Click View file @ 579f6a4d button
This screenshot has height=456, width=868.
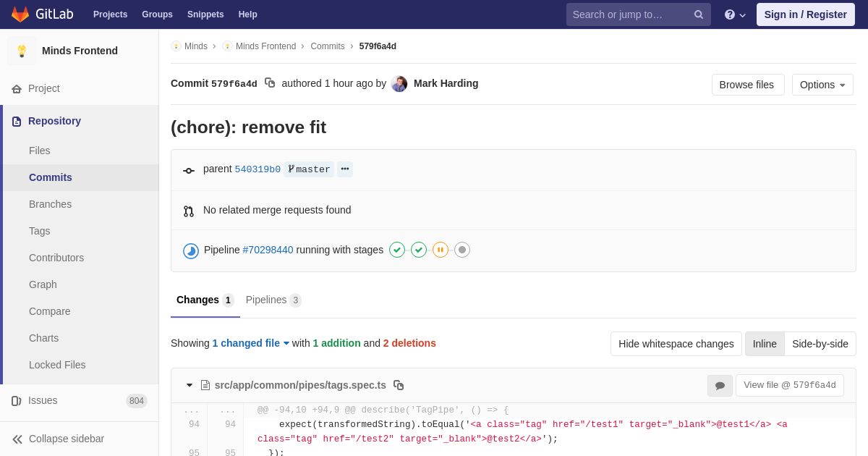(x=790, y=386)
